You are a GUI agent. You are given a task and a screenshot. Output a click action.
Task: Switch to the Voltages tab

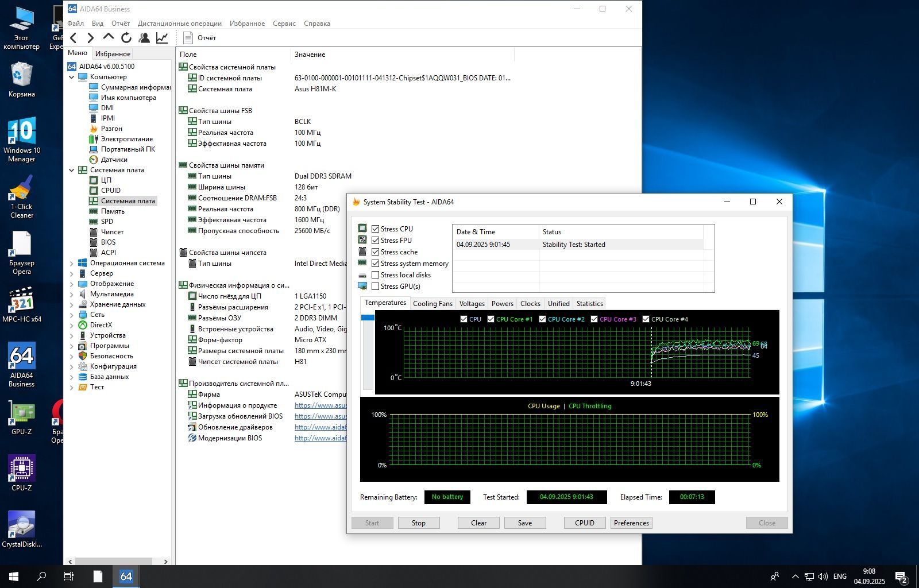[x=472, y=304]
